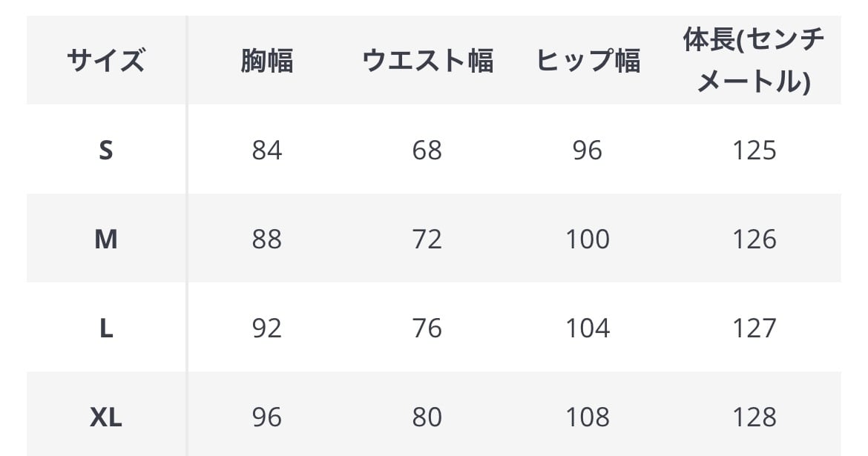Select the ウエスト幅 column header
Viewport: 868px width, 456px height.
[427, 60]
